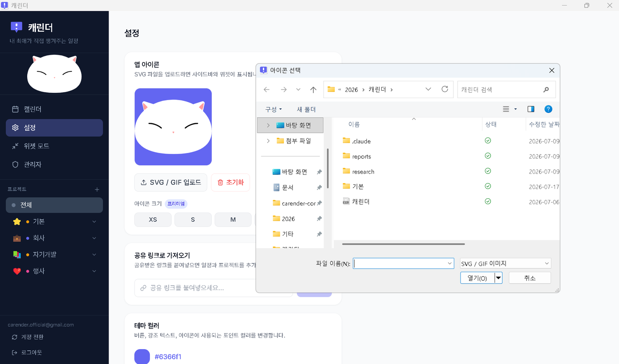Switch to 위젯 모드 widget mode
The height and width of the screenshot is (364, 619).
tap(54, 146)
